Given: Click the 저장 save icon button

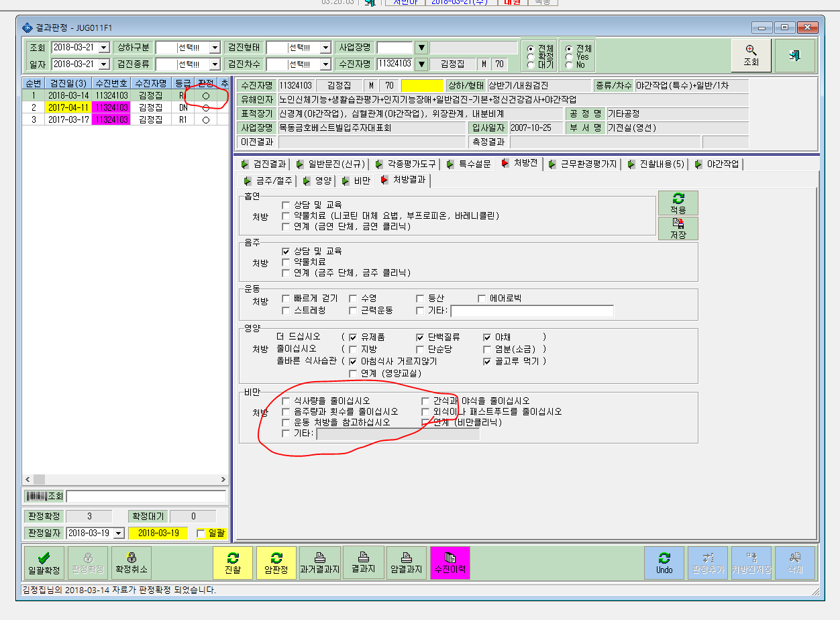Looking at the screenshot, I should pos(678,228).
